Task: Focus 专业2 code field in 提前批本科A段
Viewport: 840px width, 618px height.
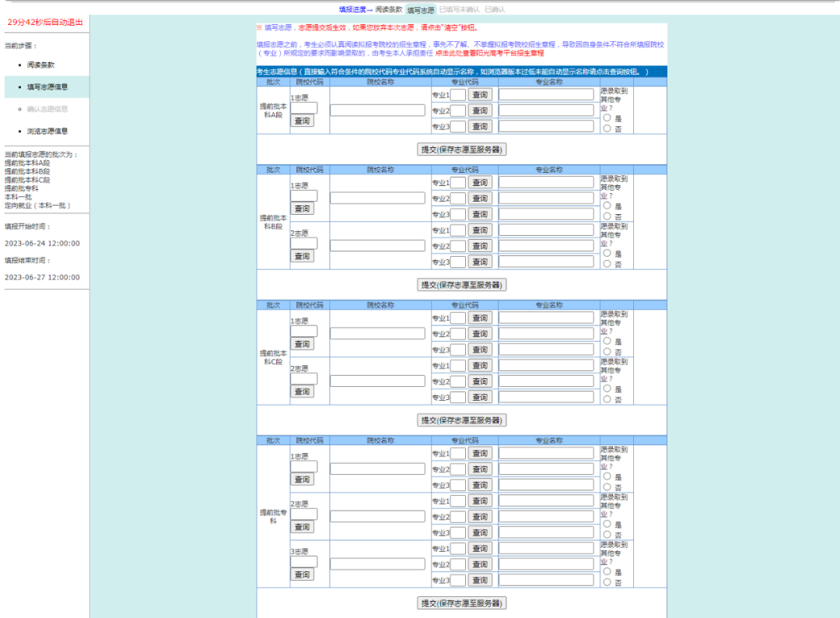Action: 458,111
